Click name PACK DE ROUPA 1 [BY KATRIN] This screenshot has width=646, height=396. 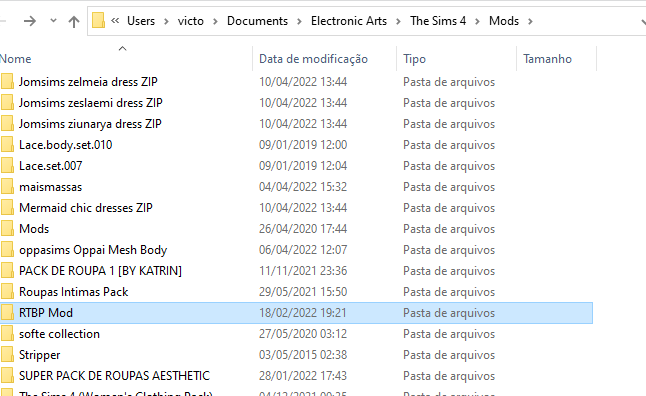coord(101,271)
